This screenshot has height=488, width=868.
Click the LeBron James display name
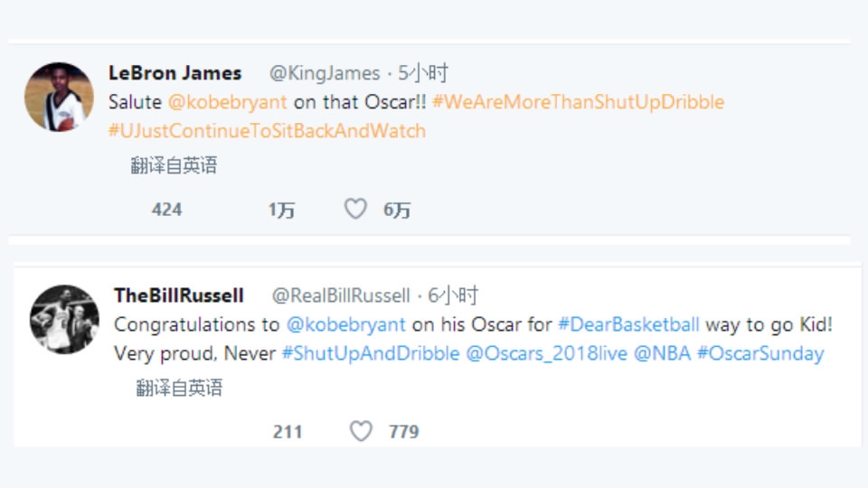point(175,73)
